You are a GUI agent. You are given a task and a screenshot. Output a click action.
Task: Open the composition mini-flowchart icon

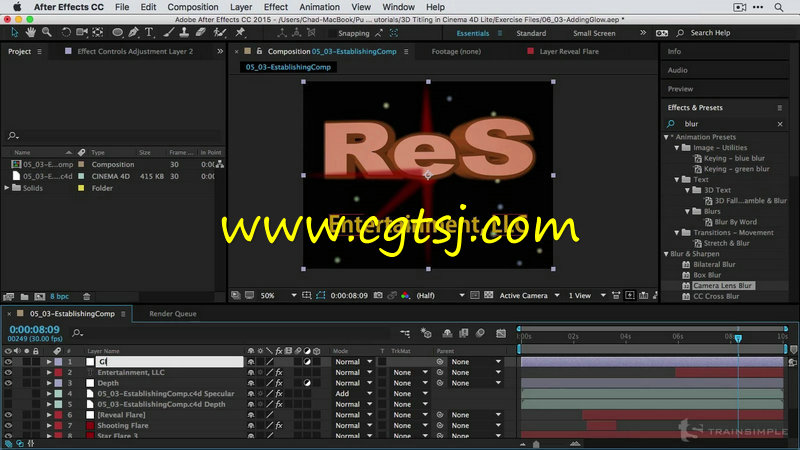point(405,333)
